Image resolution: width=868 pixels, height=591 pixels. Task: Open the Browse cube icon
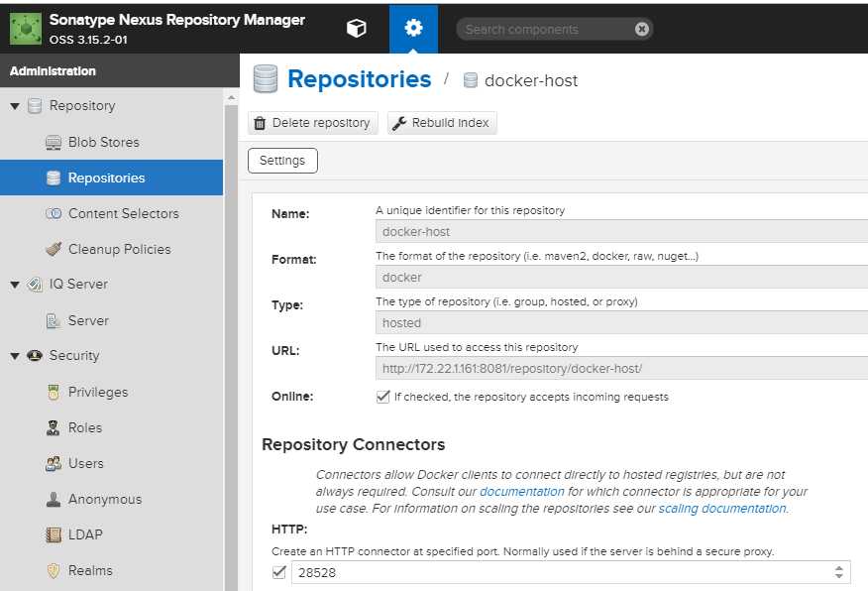[357, 28]
